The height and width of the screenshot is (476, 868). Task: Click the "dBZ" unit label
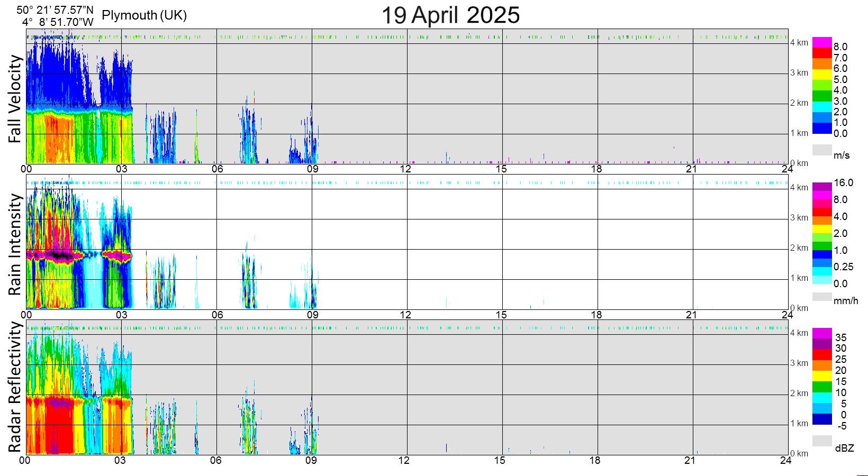(845, 448)
